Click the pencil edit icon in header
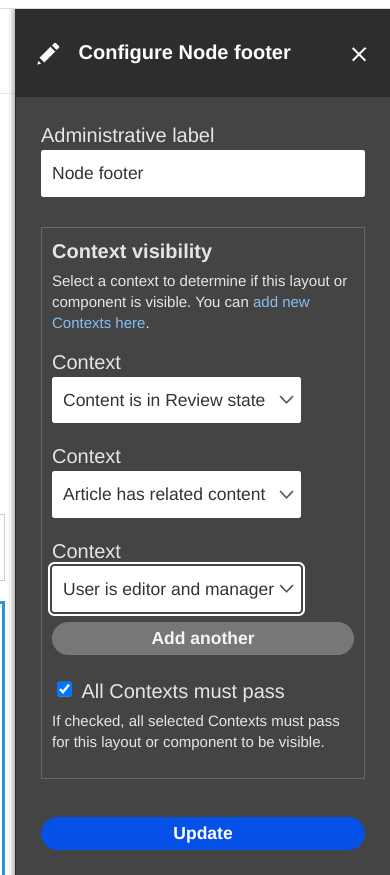This screenshot has width=390, height=875. coord(48,54)
